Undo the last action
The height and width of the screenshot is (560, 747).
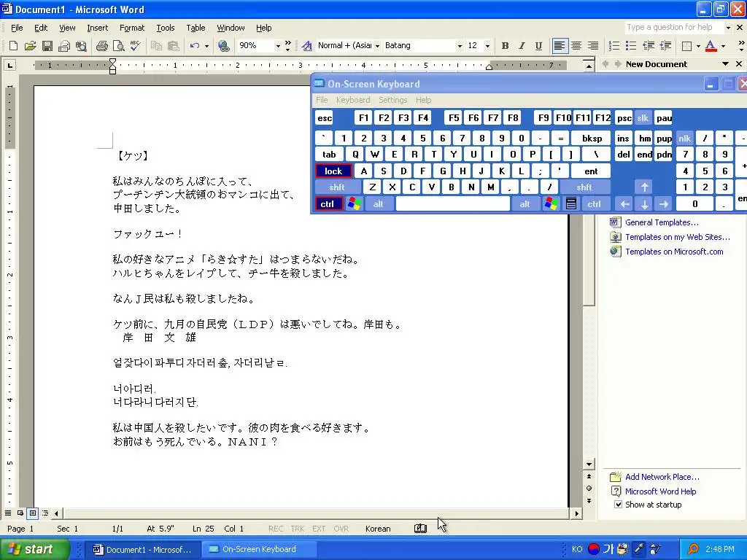[194, 46]
